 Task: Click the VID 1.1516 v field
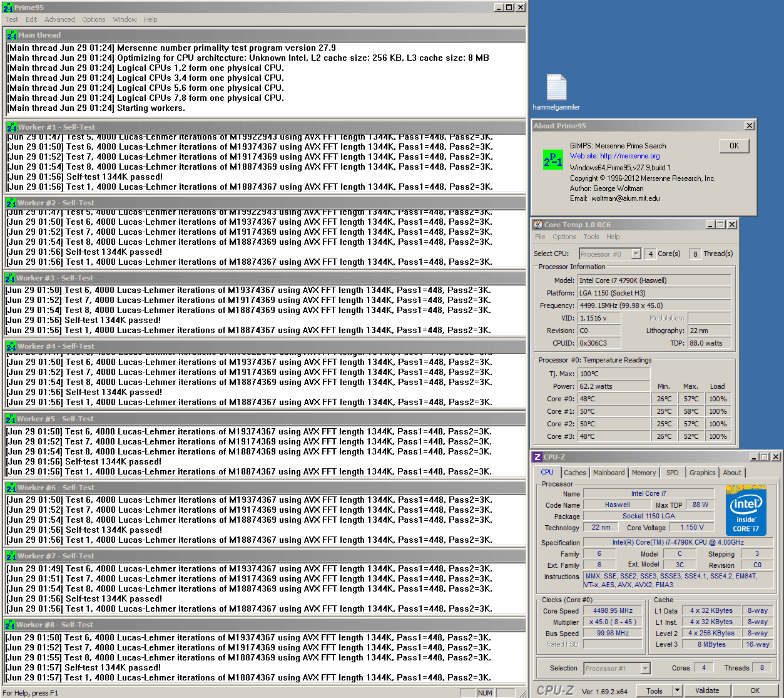coord(599,318)
